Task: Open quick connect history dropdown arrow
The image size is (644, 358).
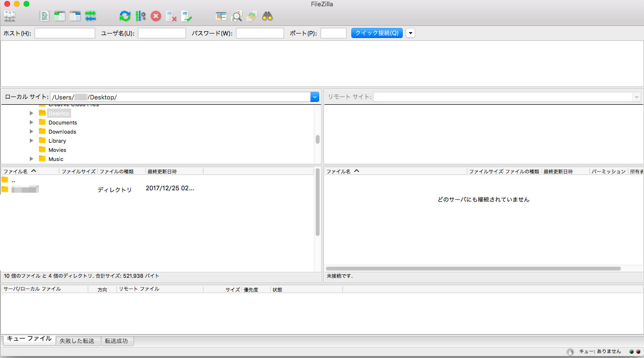Action: tap(410, 33)
